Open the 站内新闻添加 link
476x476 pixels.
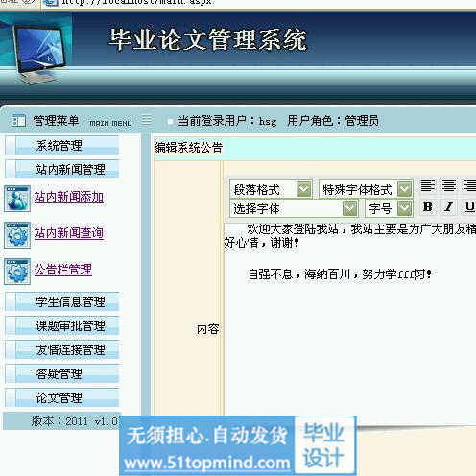click(69, 197)
